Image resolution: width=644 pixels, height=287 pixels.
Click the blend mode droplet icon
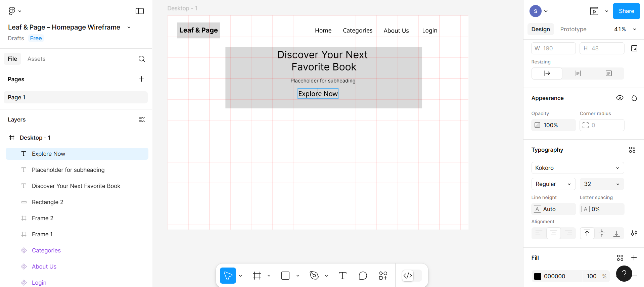tap(634, 98)
